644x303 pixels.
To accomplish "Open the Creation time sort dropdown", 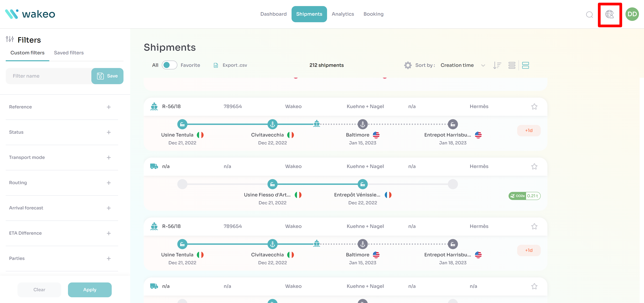I will coord(462,65).
